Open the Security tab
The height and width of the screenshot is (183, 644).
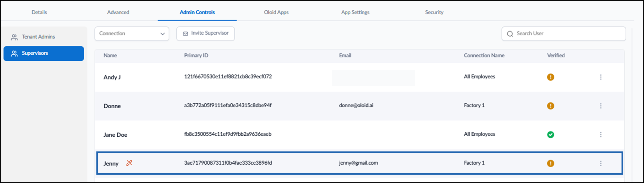point(434,12)
